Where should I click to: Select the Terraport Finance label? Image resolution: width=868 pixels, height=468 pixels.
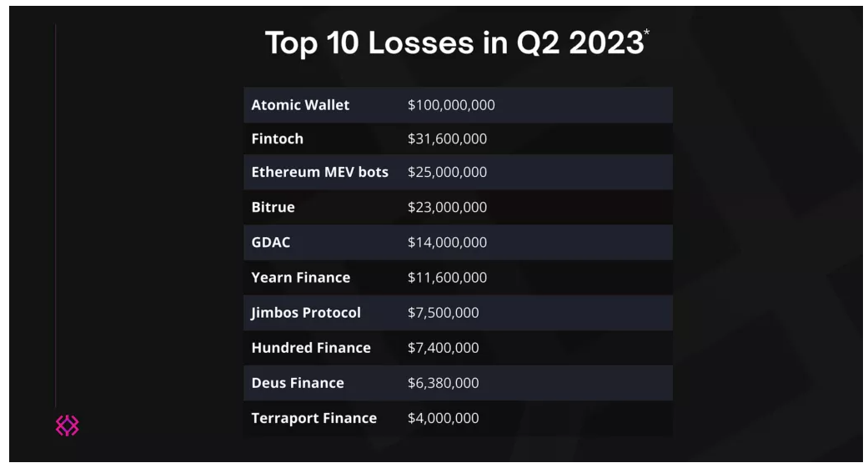314,418
